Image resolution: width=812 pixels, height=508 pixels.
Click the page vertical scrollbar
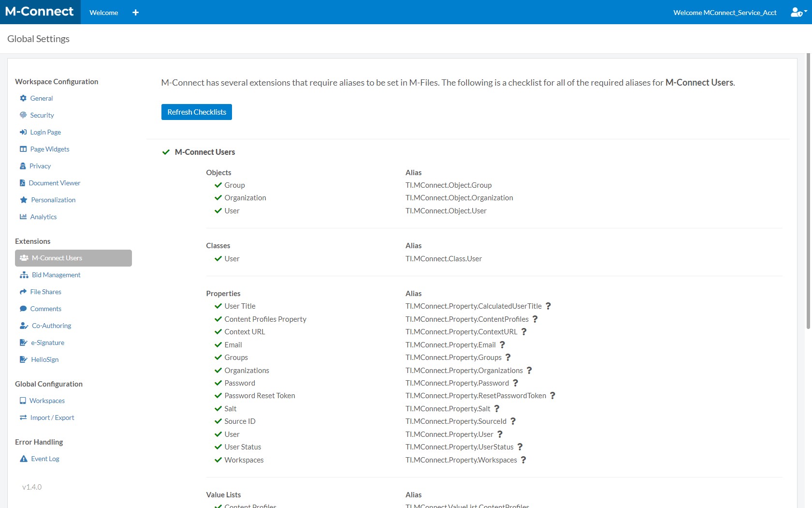[x=808, y=194]
